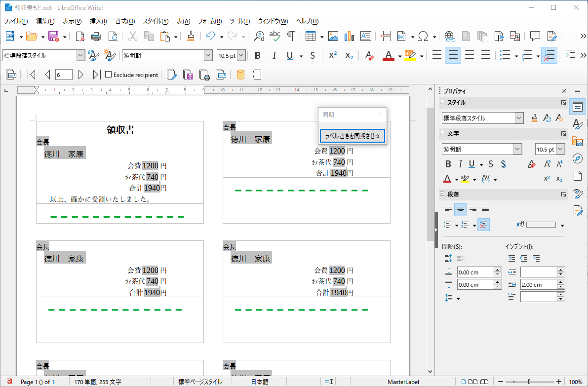Viewport: 588px width, 387px height.
Task: Open スタイル section more options button
Action: 563,102
